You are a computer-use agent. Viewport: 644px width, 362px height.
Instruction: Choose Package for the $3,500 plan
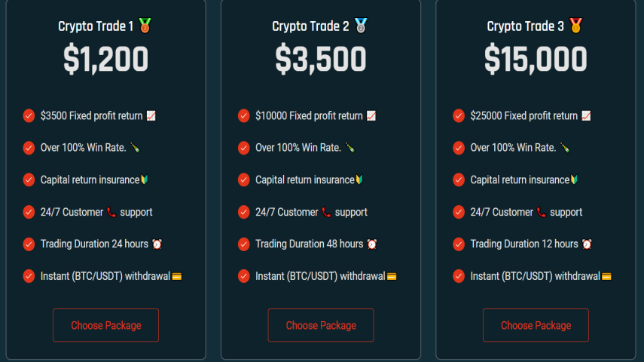click(x=321, y=325)
